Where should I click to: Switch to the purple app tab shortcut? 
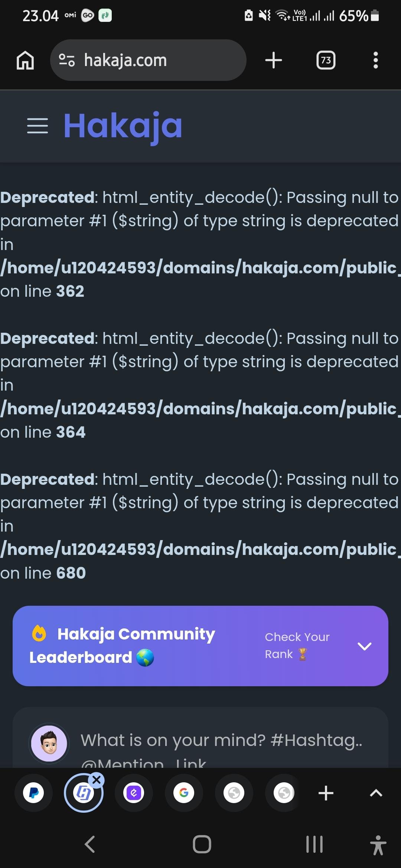point(134,793)
